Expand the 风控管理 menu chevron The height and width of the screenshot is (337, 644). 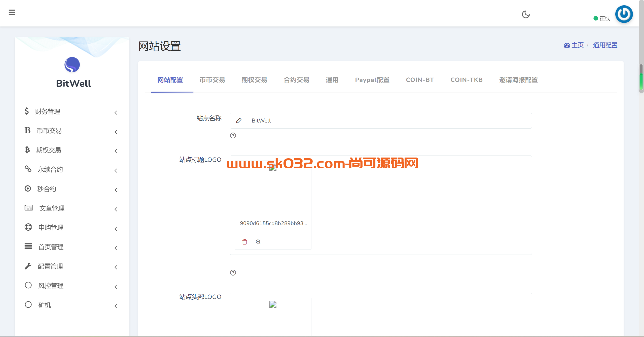[116, 287]
